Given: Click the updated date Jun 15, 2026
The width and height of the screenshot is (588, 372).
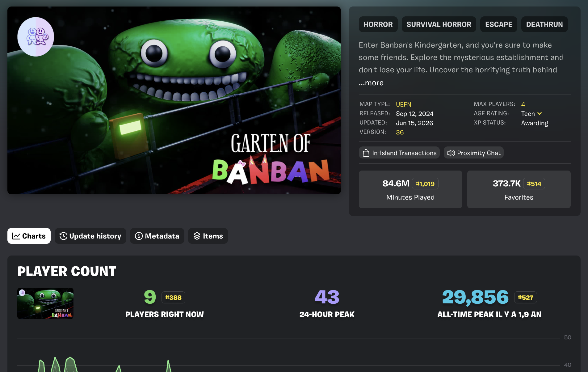Looking at the screenshot, I should click(x=414, y=123).
